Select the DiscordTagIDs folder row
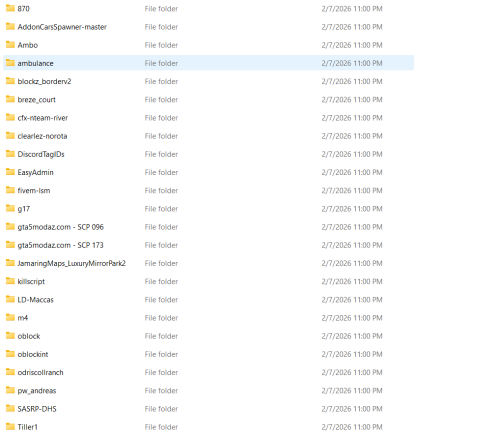Viewport: 500px width, 437px height. [x=208, y=154]
